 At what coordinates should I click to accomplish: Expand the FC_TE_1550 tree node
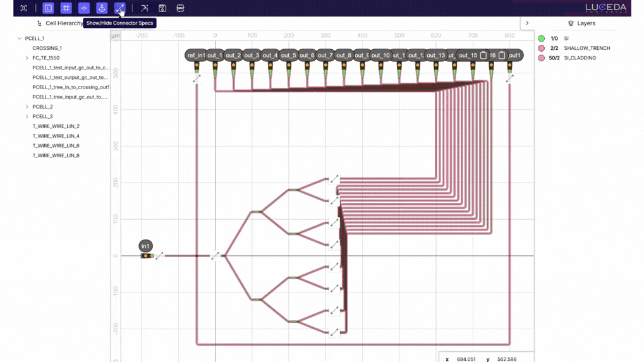[27, 58]
